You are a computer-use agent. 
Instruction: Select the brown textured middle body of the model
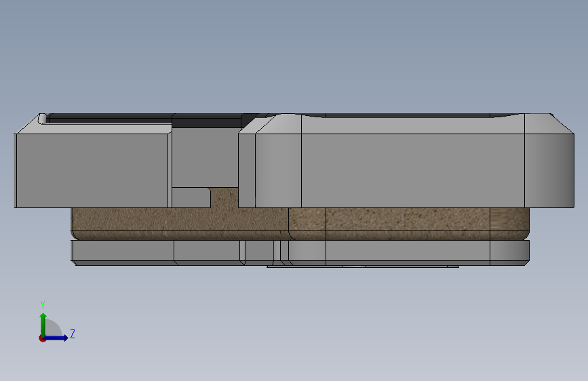[x=300, y=224]
